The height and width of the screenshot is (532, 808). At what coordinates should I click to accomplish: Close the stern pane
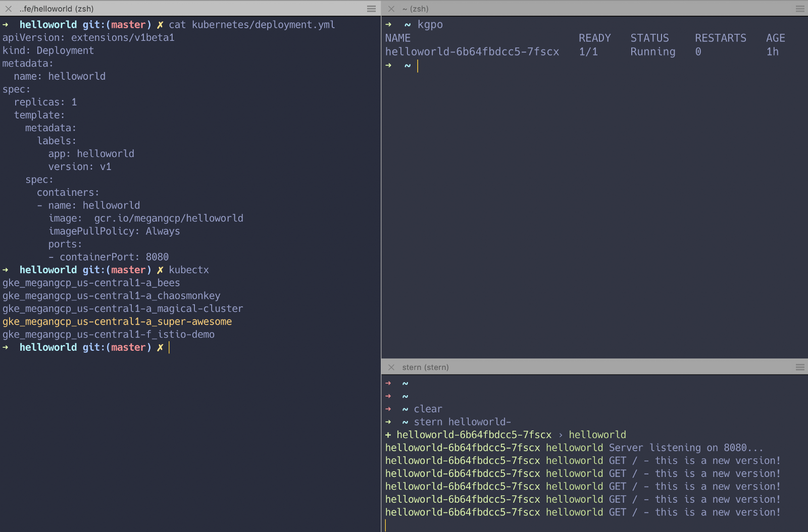(x=391, y=367)
